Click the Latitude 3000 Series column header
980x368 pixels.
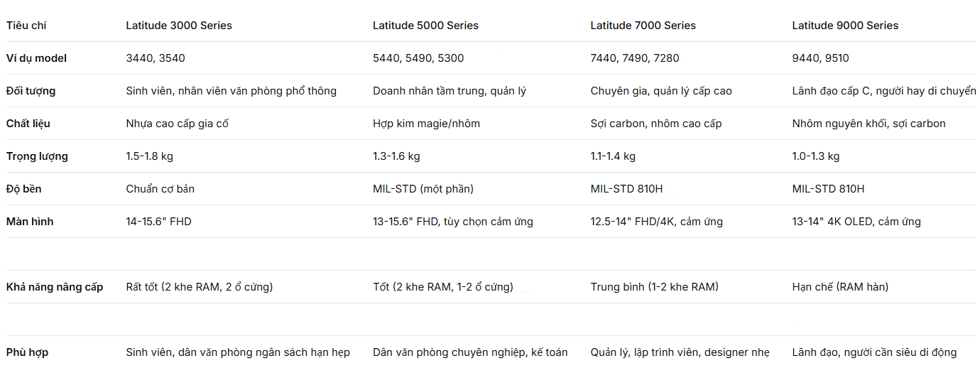pyautogui.click(x=179, y=26)
